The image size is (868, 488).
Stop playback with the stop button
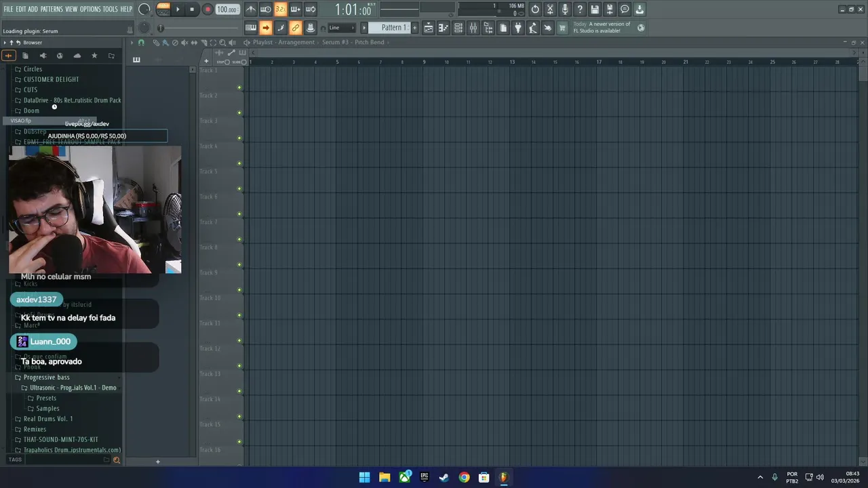coord(192,9)
